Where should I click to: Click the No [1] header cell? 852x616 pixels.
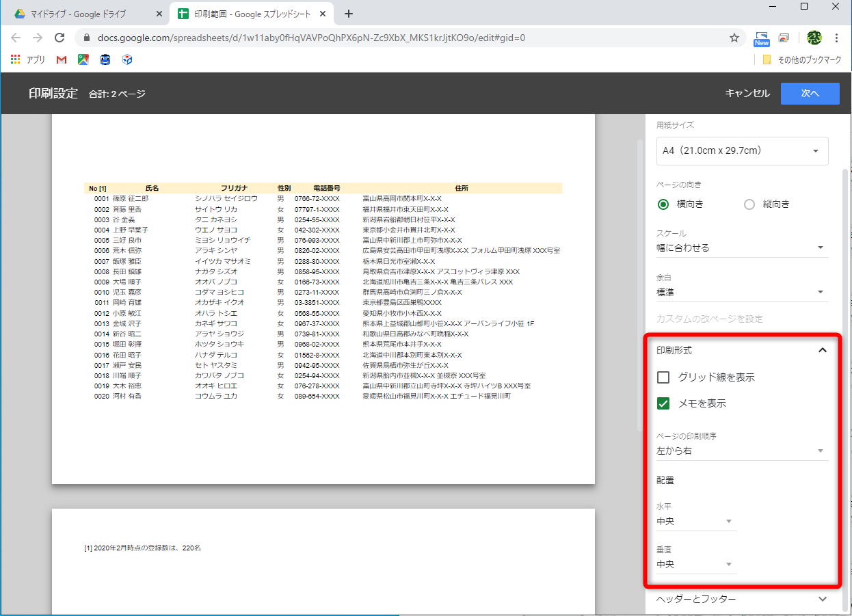coord(98,188)
